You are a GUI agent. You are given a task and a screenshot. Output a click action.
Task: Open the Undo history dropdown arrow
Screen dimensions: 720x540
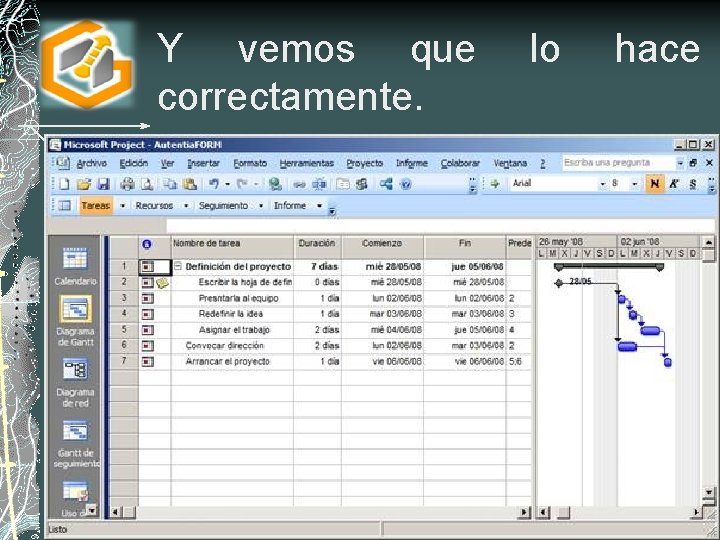pyautogui.click(x=227, y=184)
